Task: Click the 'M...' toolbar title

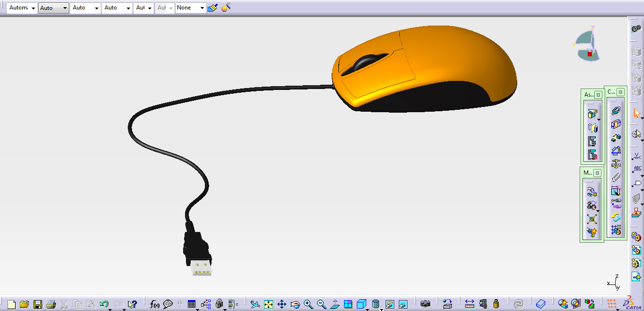Action: (x=588, y=173)
